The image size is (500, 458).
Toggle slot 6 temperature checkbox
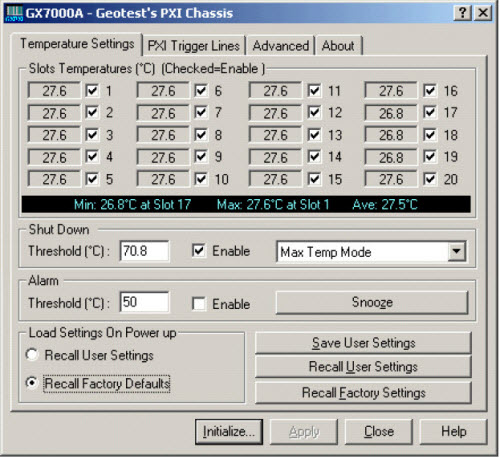point(201,91)
